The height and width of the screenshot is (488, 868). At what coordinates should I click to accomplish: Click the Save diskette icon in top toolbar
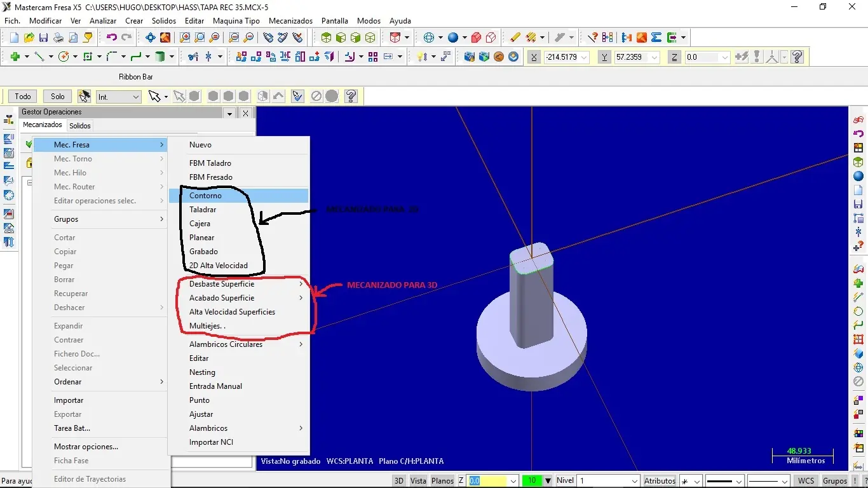(x=43, y=37)
